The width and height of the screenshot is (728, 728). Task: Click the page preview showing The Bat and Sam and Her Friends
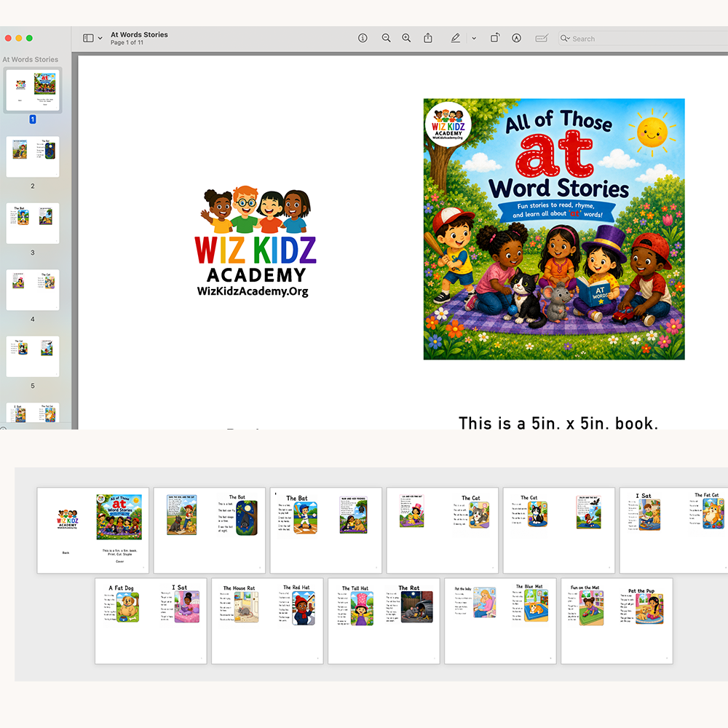click(x=326, y=530)
